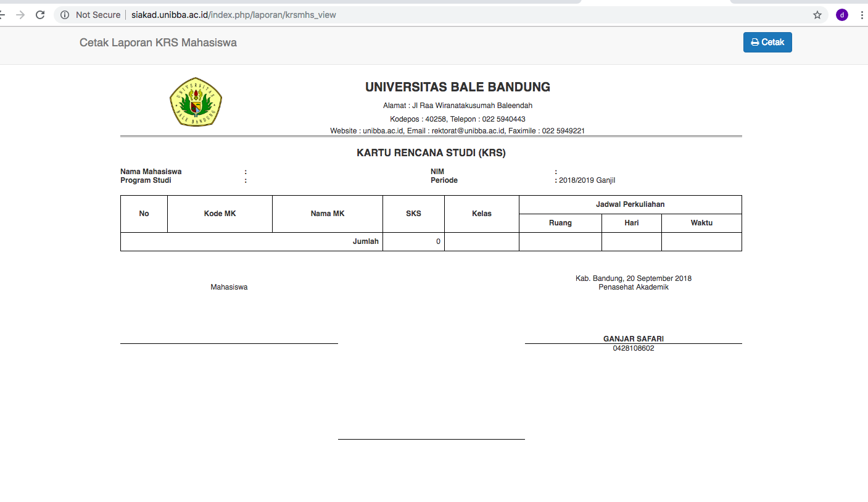Click the UNIVERSITAS BALE BANDUNG heading
This screenshot has width=868, height=502.
458,87
